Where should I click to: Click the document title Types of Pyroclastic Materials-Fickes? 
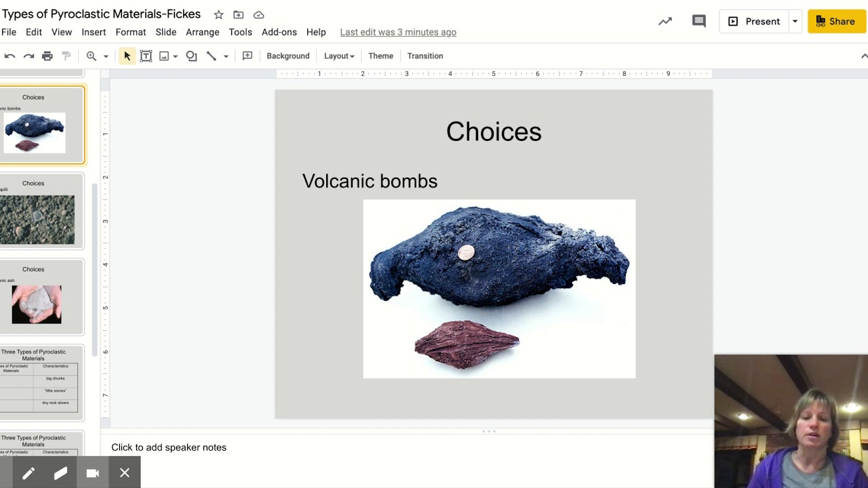point(101,14)
